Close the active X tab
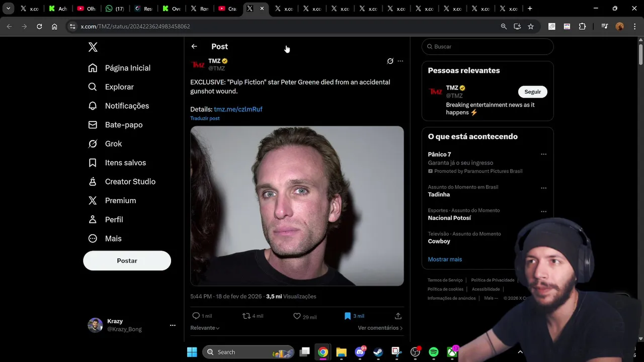The width and height of the screenshot is (644, 362). pyautogui.click(x=262, y=9)
